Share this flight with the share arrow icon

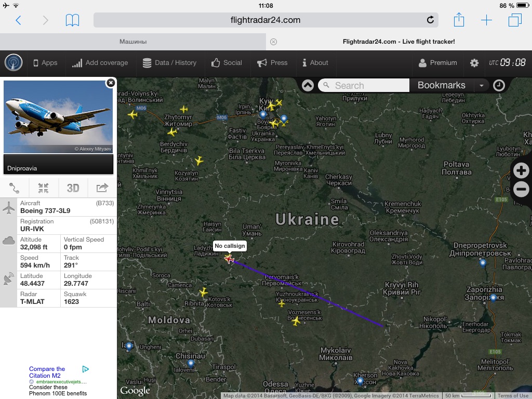click(102, 188)
